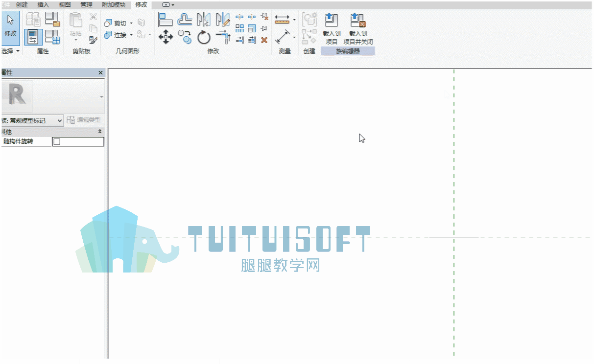Close the 属性 properties panel

point(101,73)
